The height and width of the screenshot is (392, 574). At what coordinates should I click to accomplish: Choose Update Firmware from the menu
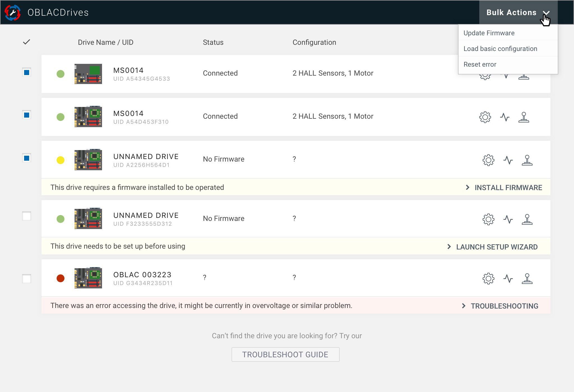pyautogui.click(x=489, y=33)
